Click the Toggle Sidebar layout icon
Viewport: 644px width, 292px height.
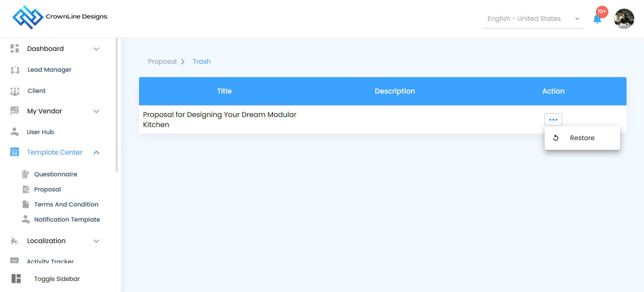pyautogui.click(x=16, y=279)
